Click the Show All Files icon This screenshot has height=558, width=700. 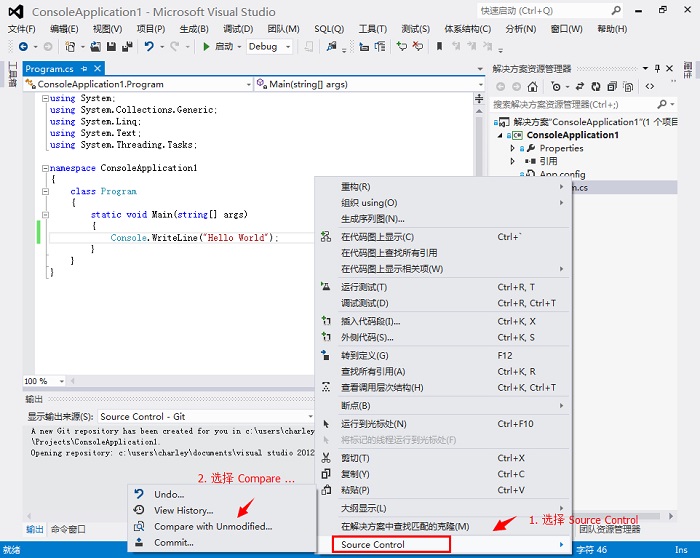pos(628,87)
